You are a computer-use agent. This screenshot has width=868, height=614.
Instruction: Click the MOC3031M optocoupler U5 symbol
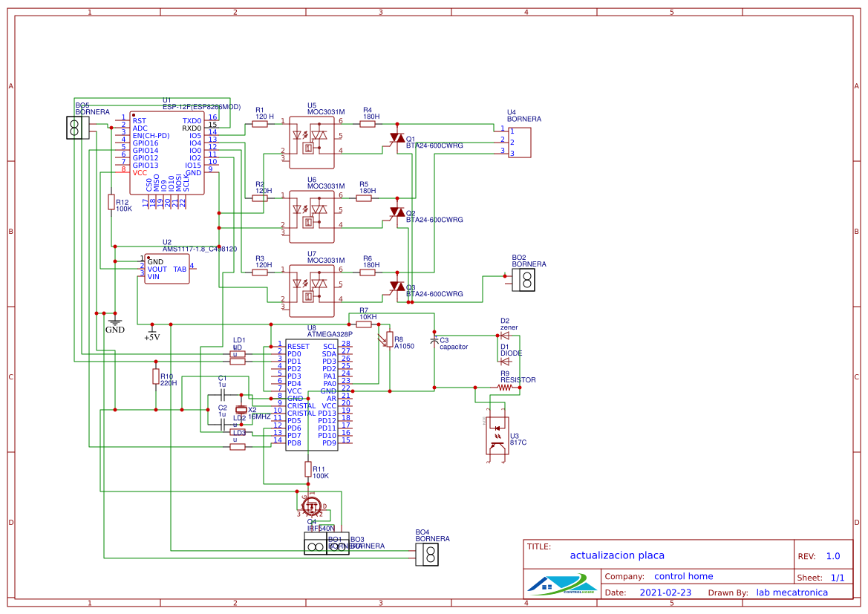click(312, 141)
